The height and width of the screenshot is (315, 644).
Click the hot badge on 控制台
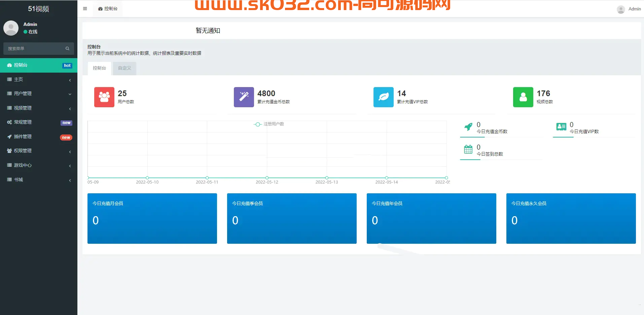67,66
